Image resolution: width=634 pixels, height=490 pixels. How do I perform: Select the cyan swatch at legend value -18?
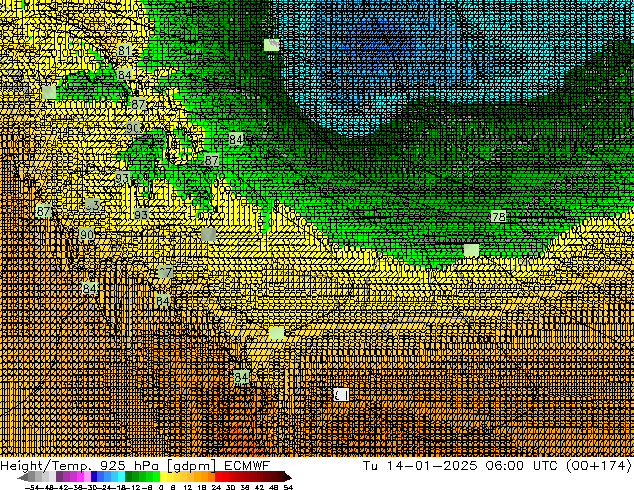click(x=121, y=477)
